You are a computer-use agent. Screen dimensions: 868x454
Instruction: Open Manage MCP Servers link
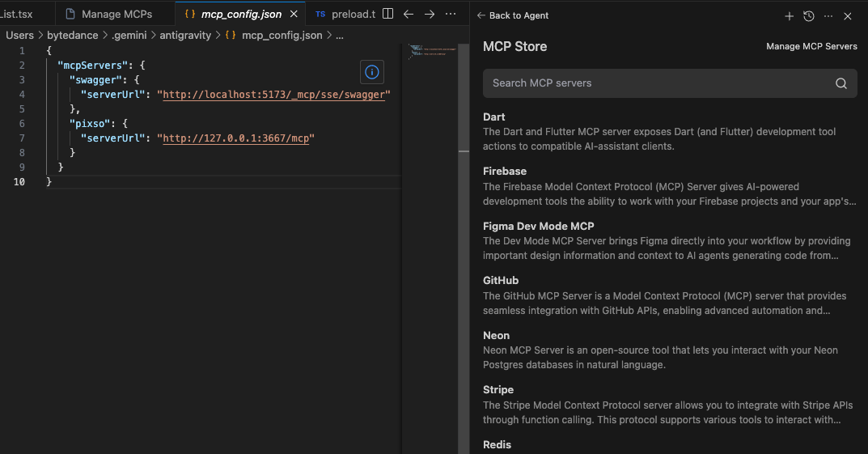[x=811, y=47]
